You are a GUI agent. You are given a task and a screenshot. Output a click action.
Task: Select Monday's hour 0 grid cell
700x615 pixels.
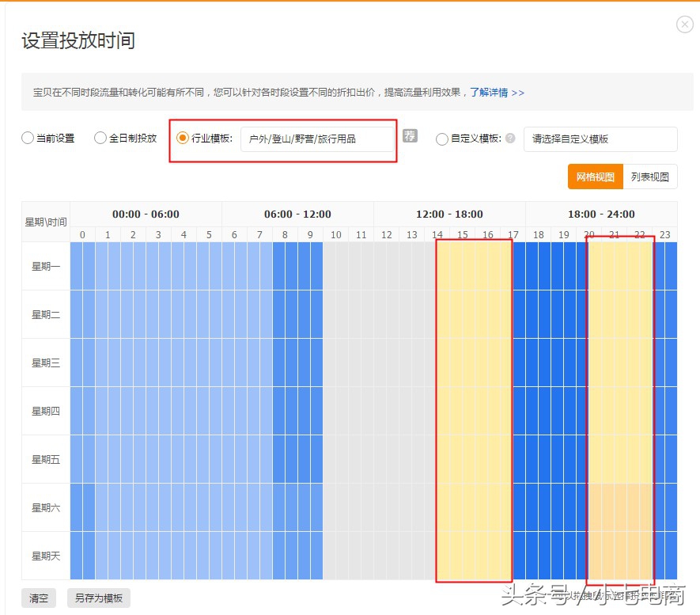(x=81, y=266)
